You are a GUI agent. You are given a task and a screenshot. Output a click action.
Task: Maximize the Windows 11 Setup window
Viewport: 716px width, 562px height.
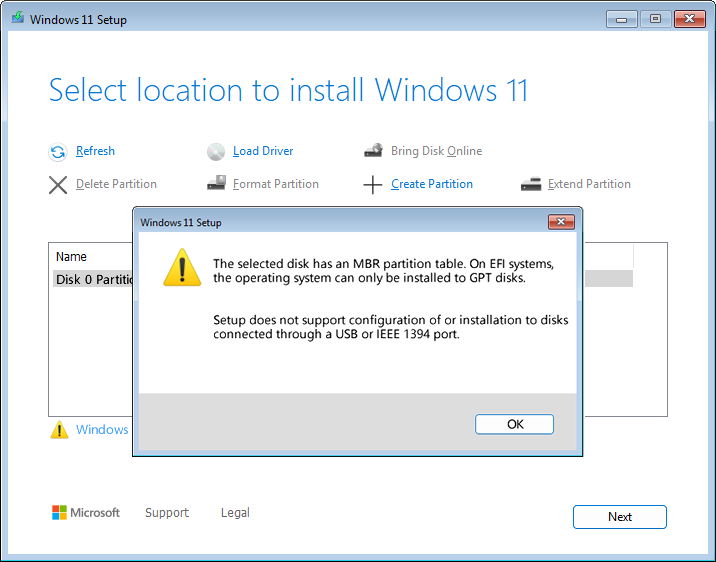[x=655, y=19]
